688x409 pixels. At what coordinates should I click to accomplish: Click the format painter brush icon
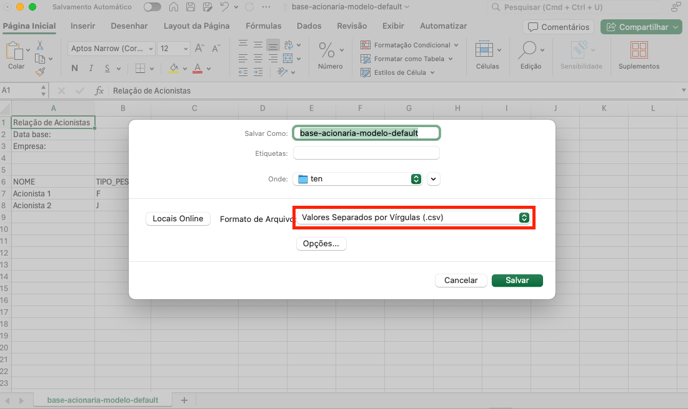click(40, 71)
